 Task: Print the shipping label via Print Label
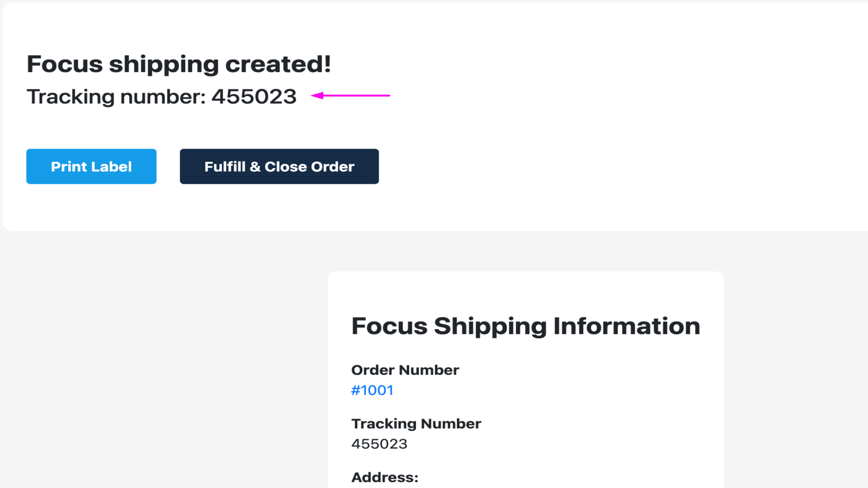point(91,166)
